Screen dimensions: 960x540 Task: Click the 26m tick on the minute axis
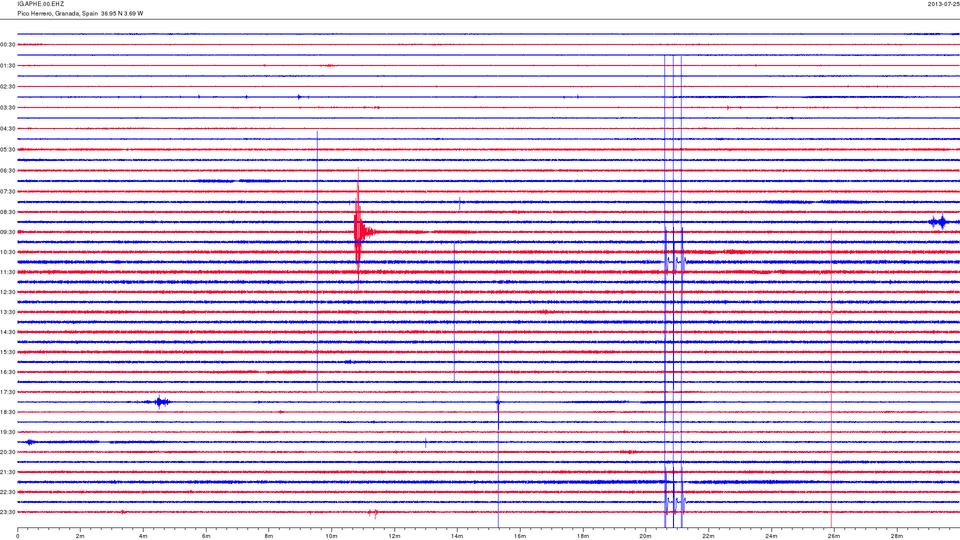(833, 536)
